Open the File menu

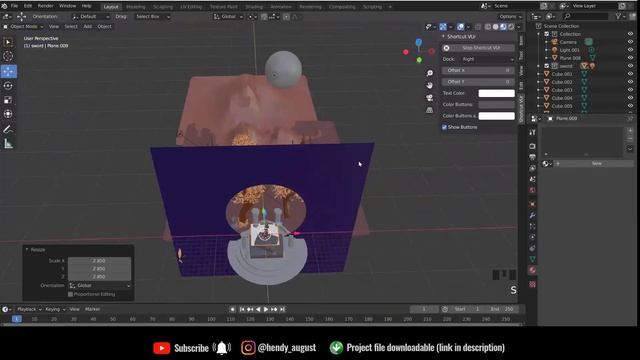pyautogui.click(x=14, y=6)
